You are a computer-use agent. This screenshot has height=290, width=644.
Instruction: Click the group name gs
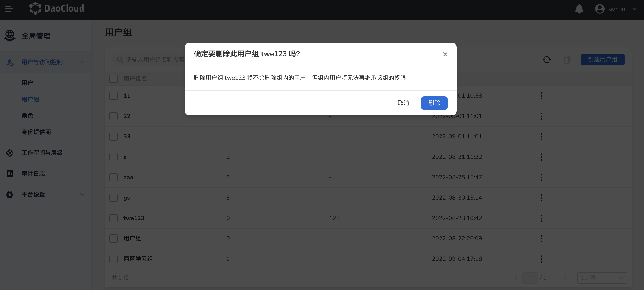click(x=126, y=198)
